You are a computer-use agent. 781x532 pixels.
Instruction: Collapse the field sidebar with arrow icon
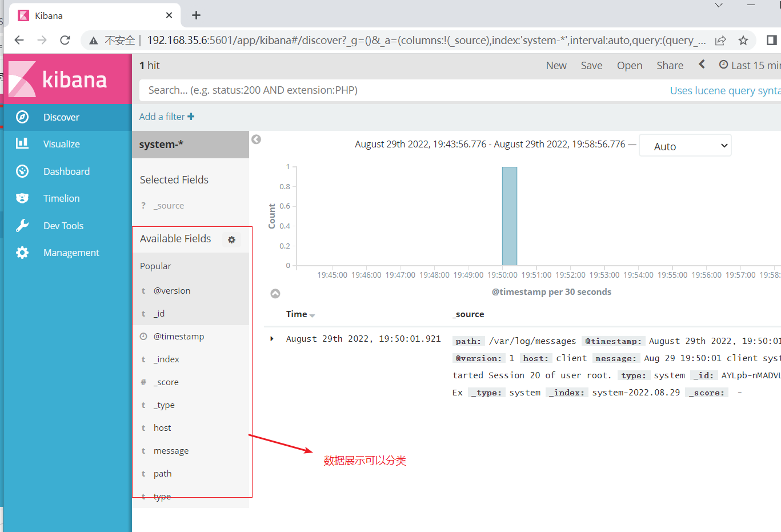tap(257, 139)
